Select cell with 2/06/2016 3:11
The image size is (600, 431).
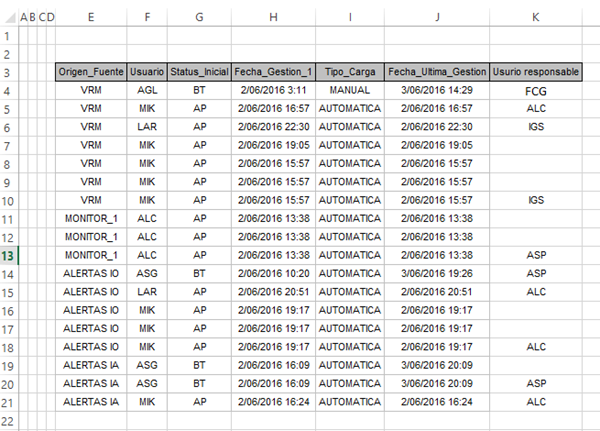click(x=273, y=90)
